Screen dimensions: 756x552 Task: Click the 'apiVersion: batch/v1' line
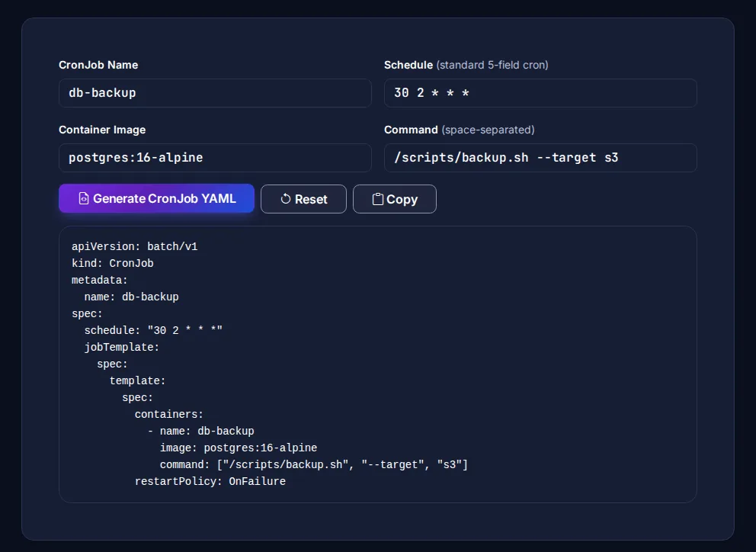(x=135, y=246)
